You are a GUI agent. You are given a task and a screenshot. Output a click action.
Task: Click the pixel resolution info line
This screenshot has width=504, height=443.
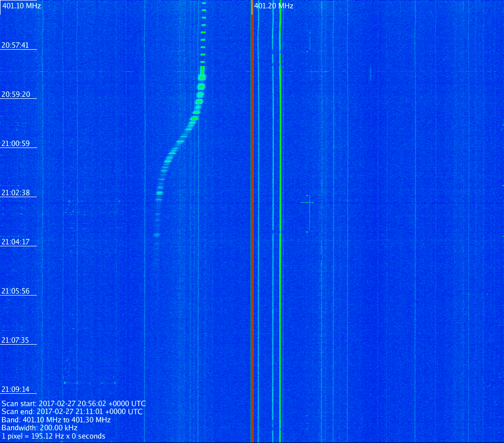click(53, 436)
